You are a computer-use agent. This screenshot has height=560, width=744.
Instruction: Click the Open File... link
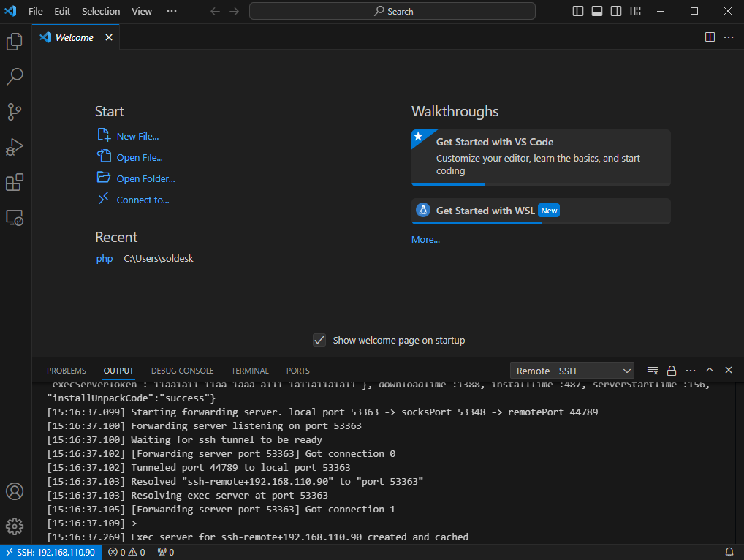coord(140,158)
